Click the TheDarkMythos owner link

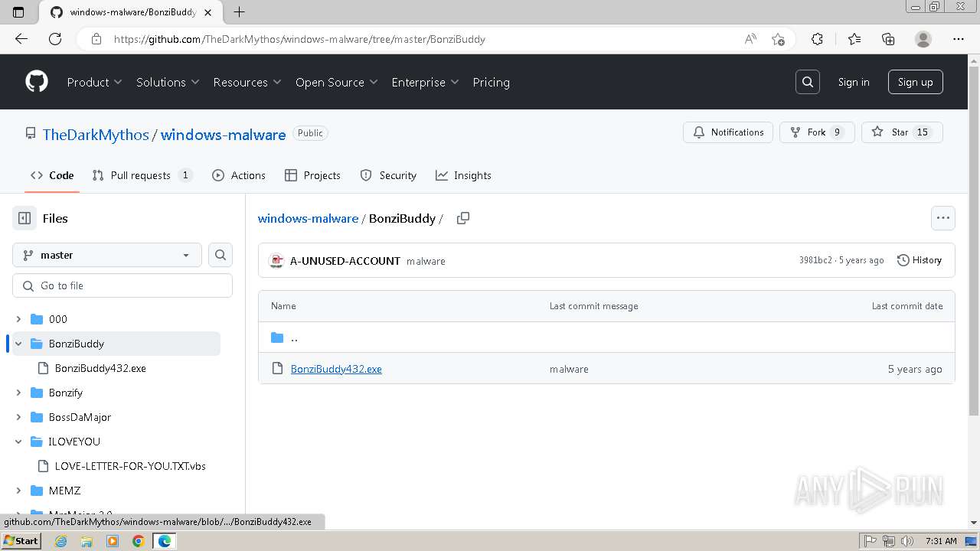point(96,135)
